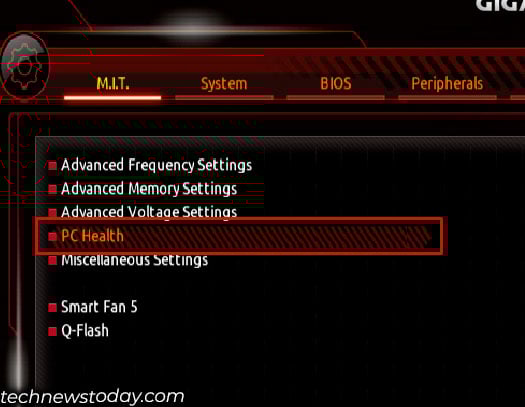Image resolution: width=525 pixels, height=407 pixels.
Task: Open Advanced Memory Settings submenu
Action: [x=149, y=189]
